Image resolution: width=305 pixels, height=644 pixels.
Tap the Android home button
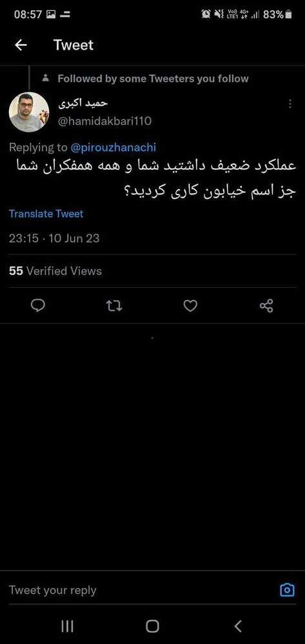click(152, 627)
